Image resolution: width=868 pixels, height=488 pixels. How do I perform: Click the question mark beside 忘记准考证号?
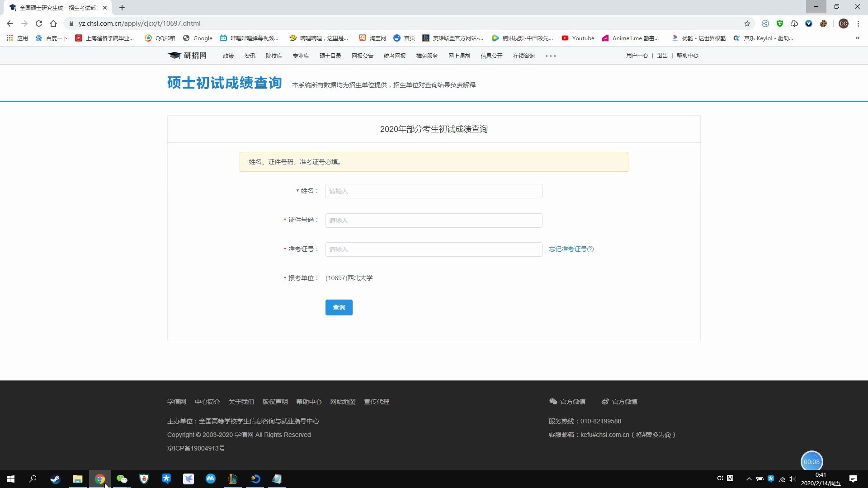coord(590,249)
